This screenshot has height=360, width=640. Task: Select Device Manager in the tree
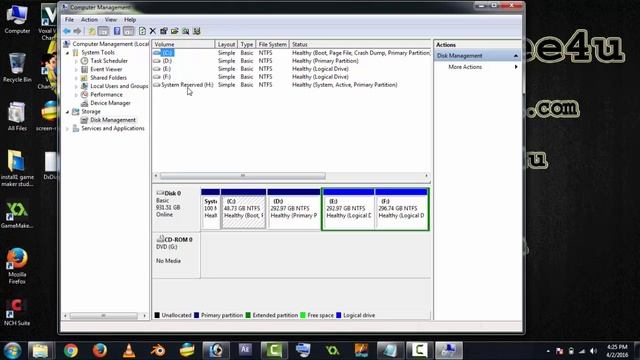point(110,103)
